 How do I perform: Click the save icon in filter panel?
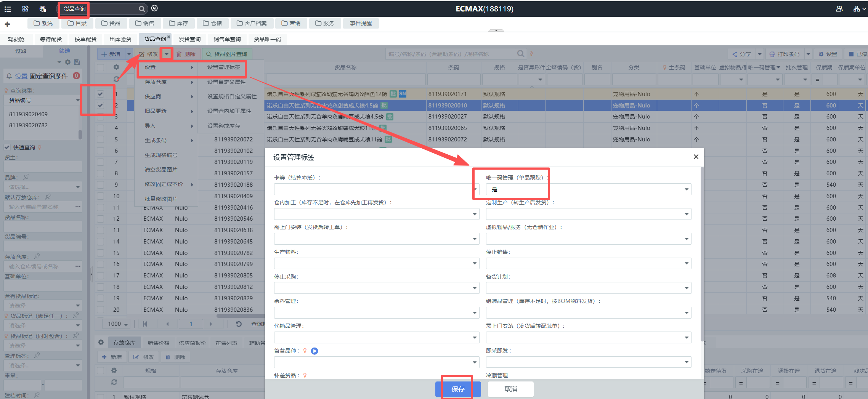(x=77, y=62)
